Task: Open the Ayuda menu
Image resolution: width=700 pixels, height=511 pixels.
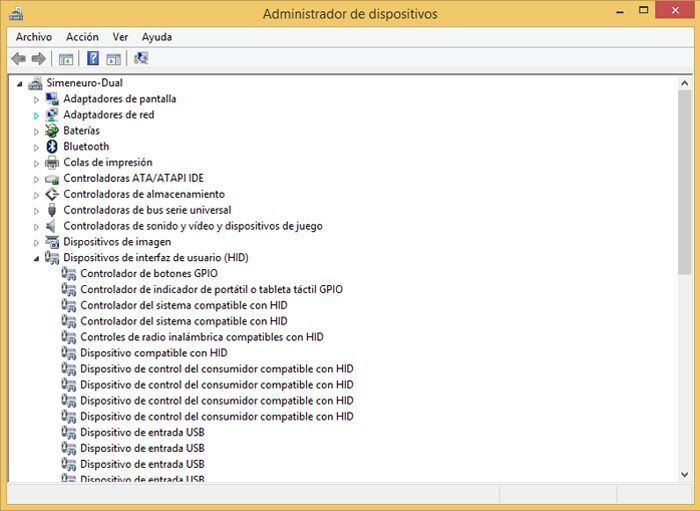Action: [x=157, y=37]
